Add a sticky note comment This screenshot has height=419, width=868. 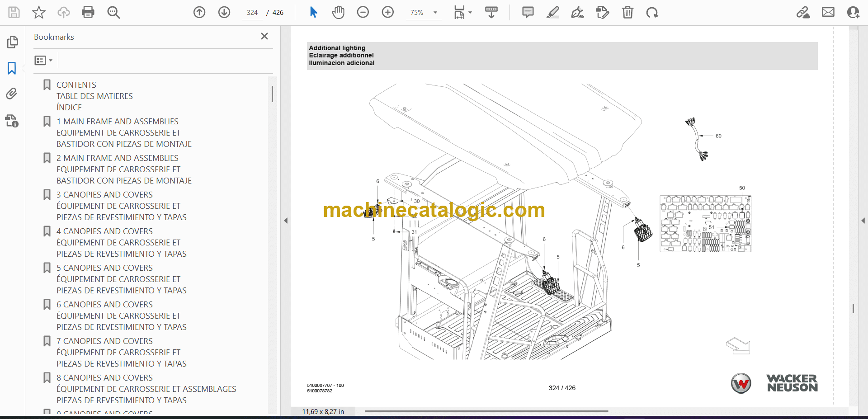pyautogui.click(x=528, y=12)
